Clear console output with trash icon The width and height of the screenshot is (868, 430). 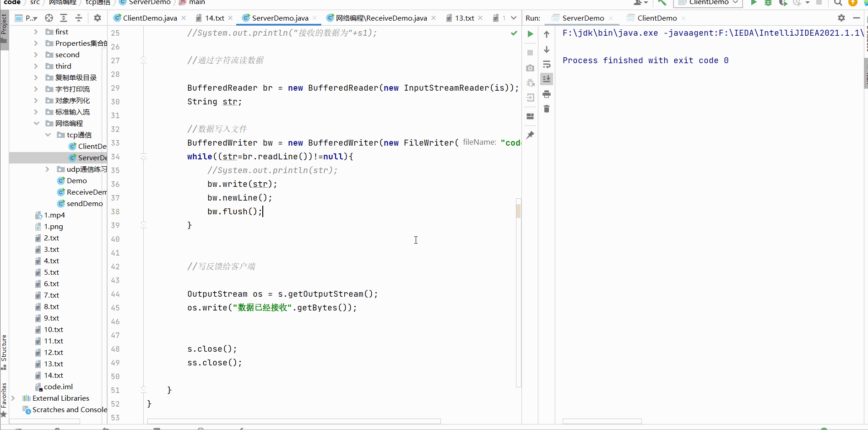(x=547, y=109)
